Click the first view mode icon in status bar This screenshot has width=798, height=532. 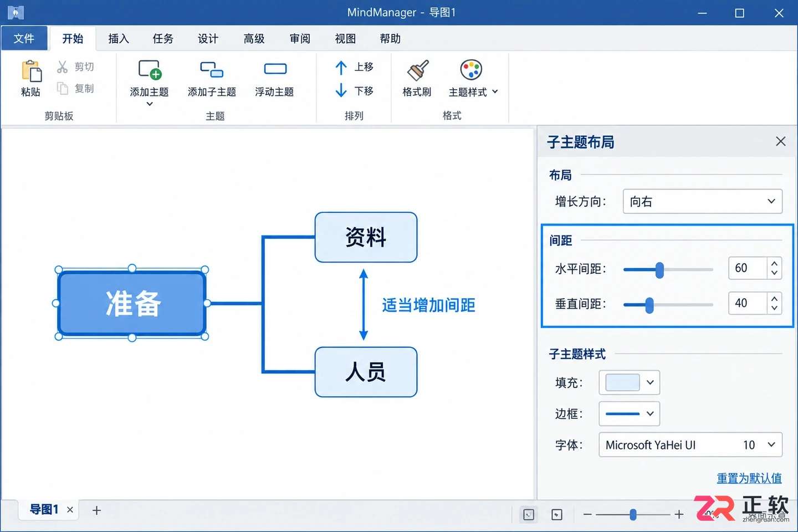[x=529, y=515]
